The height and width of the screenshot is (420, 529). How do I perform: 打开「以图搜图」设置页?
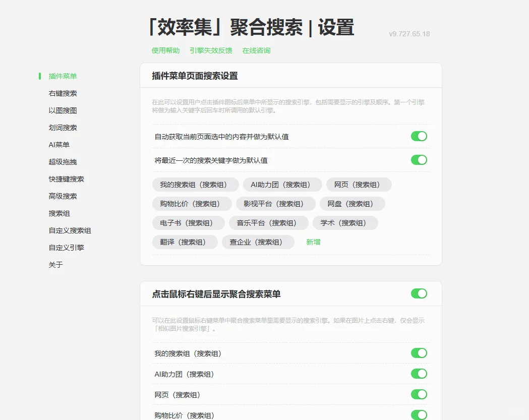point(60,110)
